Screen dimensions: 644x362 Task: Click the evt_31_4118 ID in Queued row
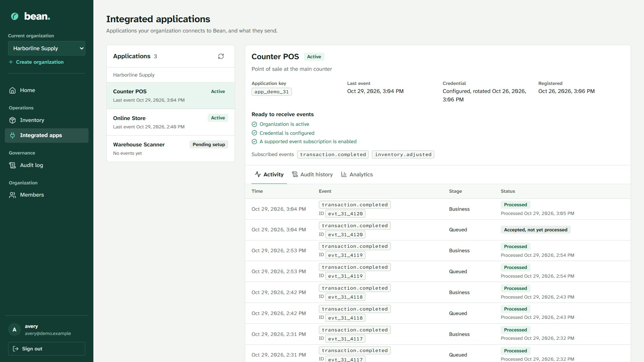coord(345,318)
